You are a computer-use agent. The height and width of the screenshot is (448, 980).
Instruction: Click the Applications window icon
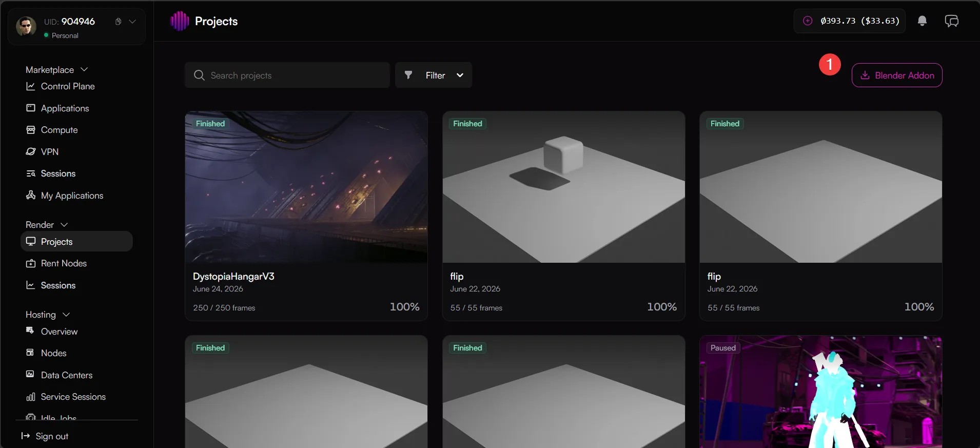tap(31, 108)
